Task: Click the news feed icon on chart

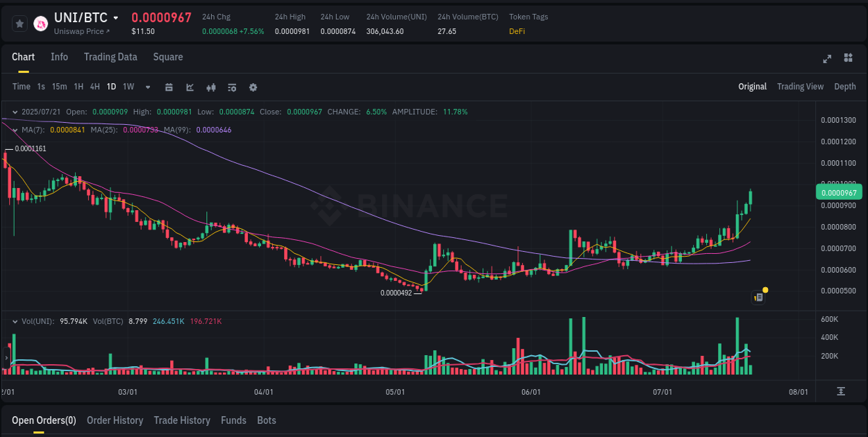Action: (758, 296)
